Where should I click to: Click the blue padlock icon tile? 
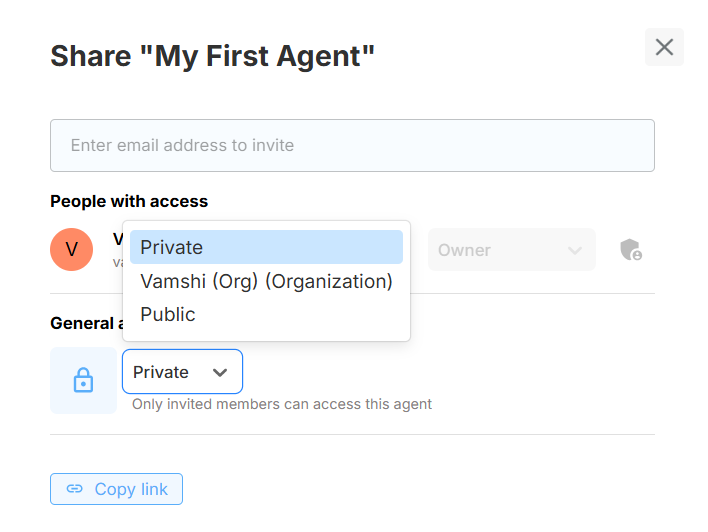tap(83, 380)
